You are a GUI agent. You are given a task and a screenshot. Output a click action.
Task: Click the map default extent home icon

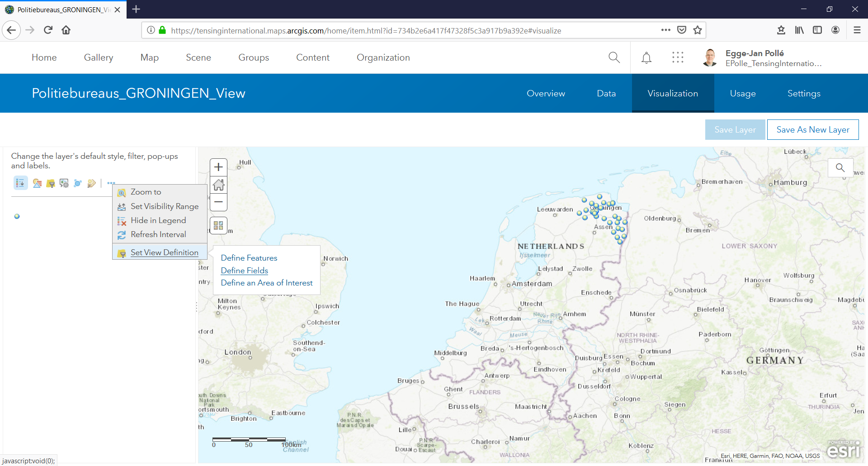pyautogui.click(x=218, y=185)
